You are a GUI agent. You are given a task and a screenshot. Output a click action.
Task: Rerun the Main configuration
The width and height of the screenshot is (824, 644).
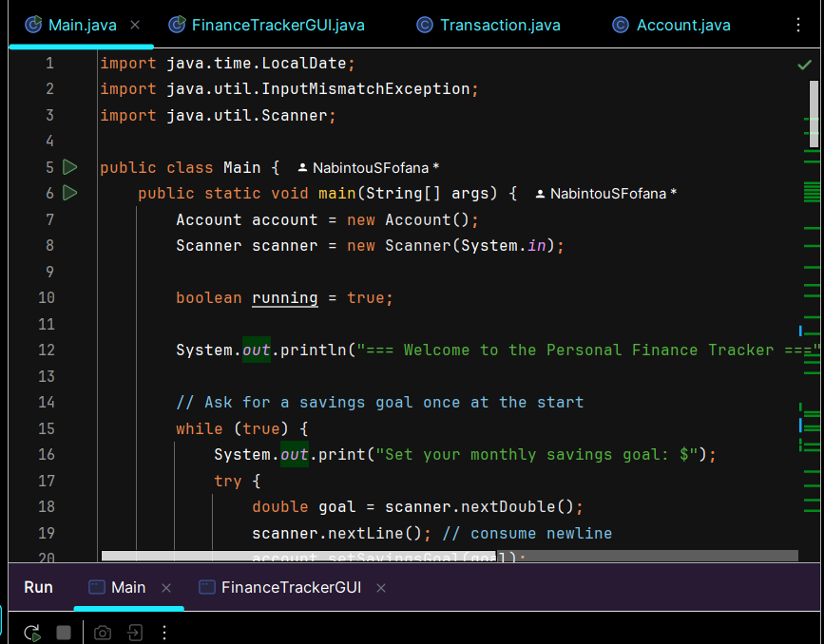(x=32, y=633)
